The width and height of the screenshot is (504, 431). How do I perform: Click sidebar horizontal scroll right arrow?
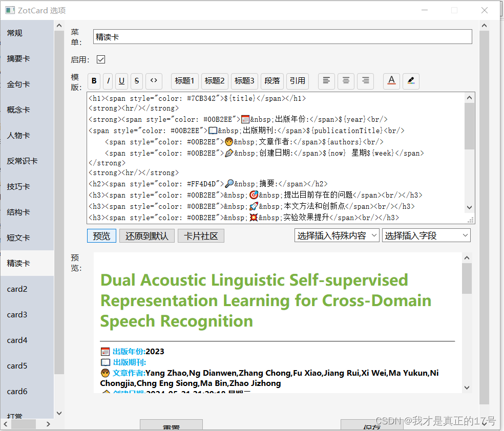pos(48,424)
